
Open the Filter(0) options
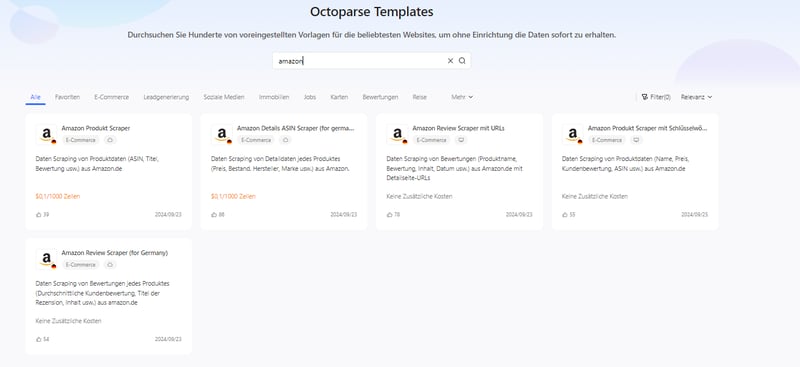(656, 97)
